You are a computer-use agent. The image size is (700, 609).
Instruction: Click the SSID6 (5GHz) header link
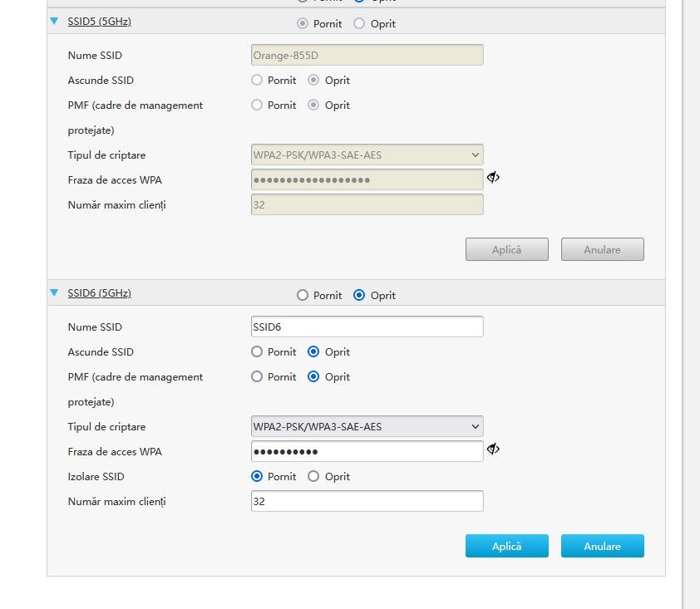tap(99, 293)
